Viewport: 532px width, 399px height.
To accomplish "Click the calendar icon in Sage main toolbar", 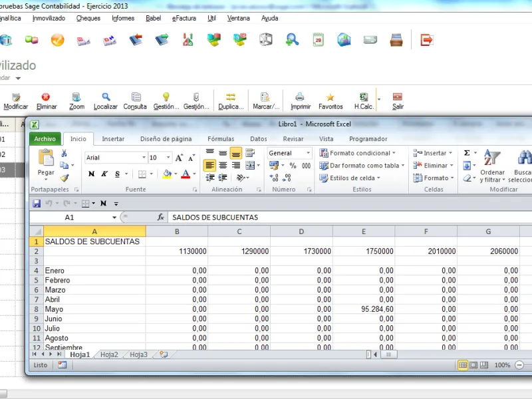I will tap(319, 40).
